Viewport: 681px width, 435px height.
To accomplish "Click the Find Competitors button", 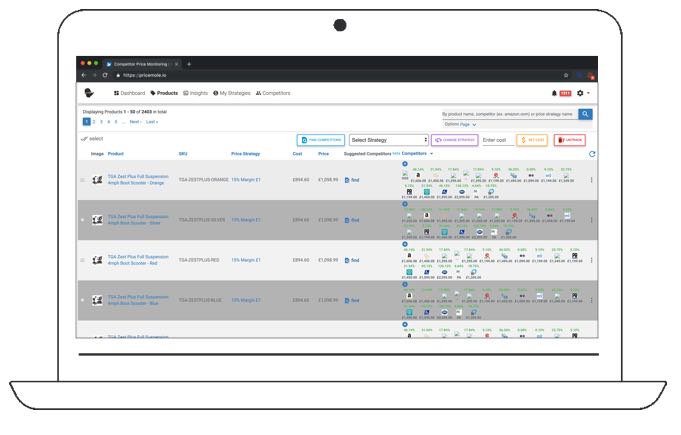I will pos(321,140).
